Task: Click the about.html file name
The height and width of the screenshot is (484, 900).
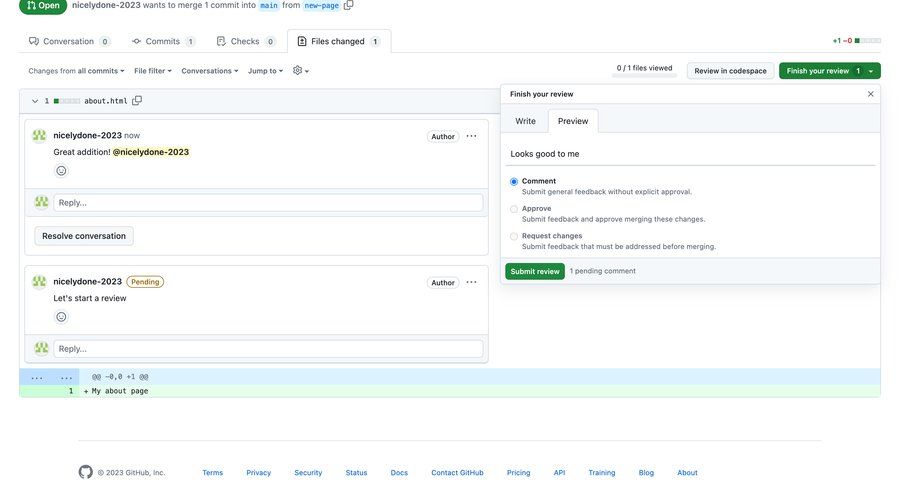Action: (x=106, y=101)
